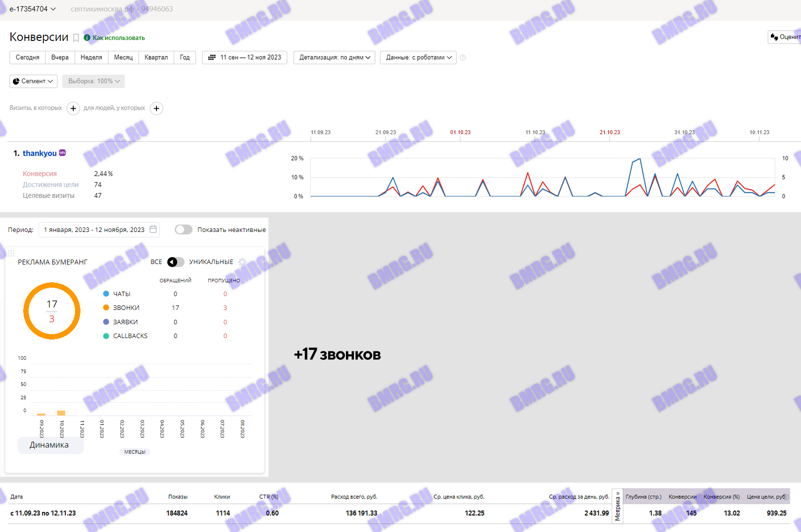Click the drag handle on Реклама Бумеранг widget
Screen dimensions: 801x532
pos(11,253)
